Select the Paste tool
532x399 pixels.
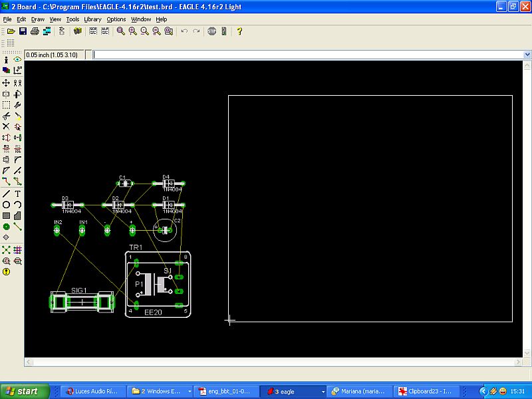tap(18, 116)
